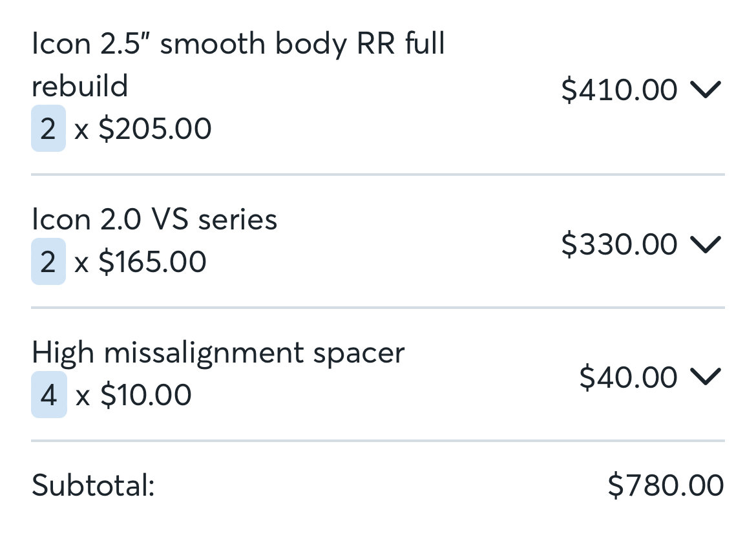Screen dimensions: 756x550
Task: Click the $410.00 line total
Action: tap(619, 90)
